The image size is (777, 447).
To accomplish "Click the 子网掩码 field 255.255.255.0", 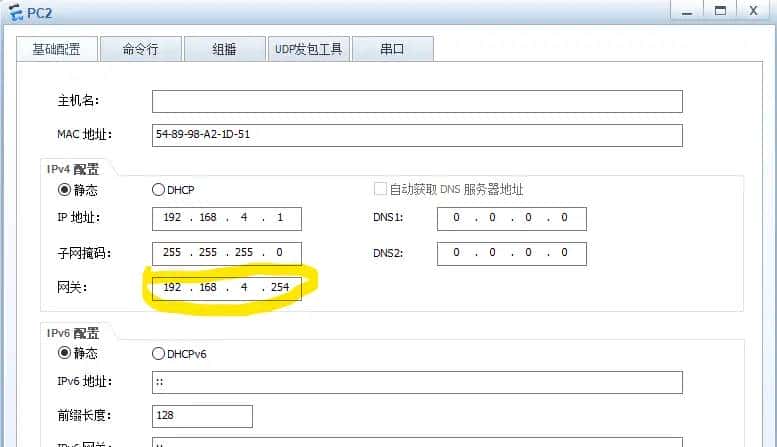I will click(226, 254).
